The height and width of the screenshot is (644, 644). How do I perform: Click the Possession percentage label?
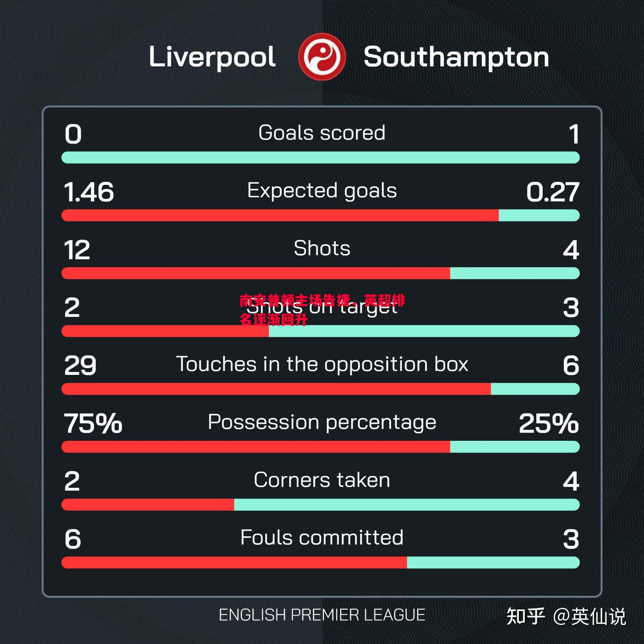point(322,422)
